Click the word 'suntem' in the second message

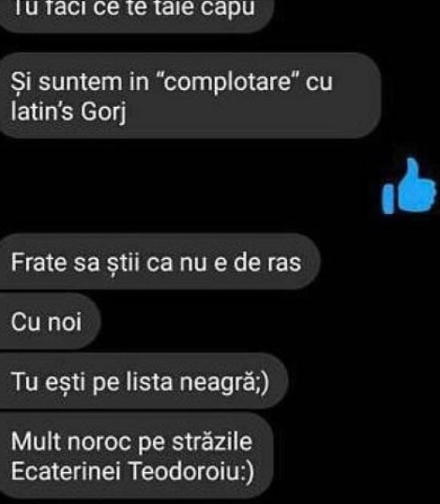pos(81,83)
